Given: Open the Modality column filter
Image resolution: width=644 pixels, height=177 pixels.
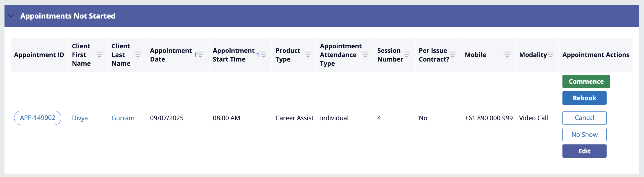Looking at the screenshot, I should point(550,55).
